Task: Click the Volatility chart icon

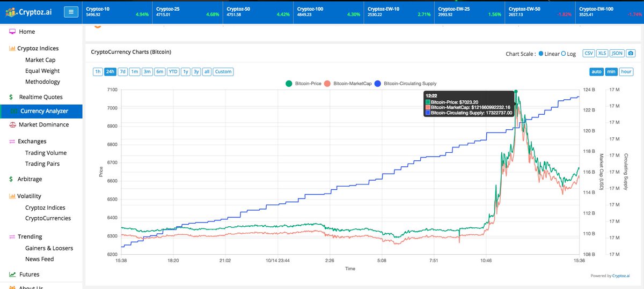Action: click(x=12, y=196)
